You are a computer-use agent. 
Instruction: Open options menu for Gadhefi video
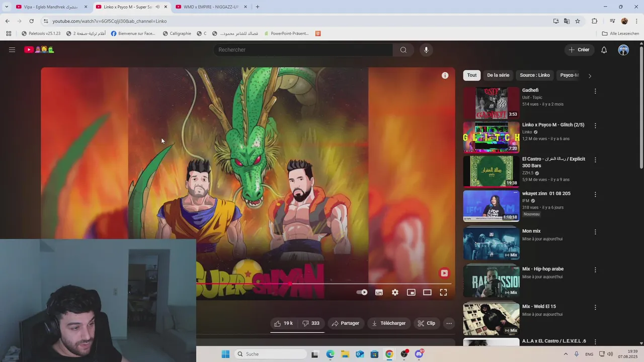(595, 91)
